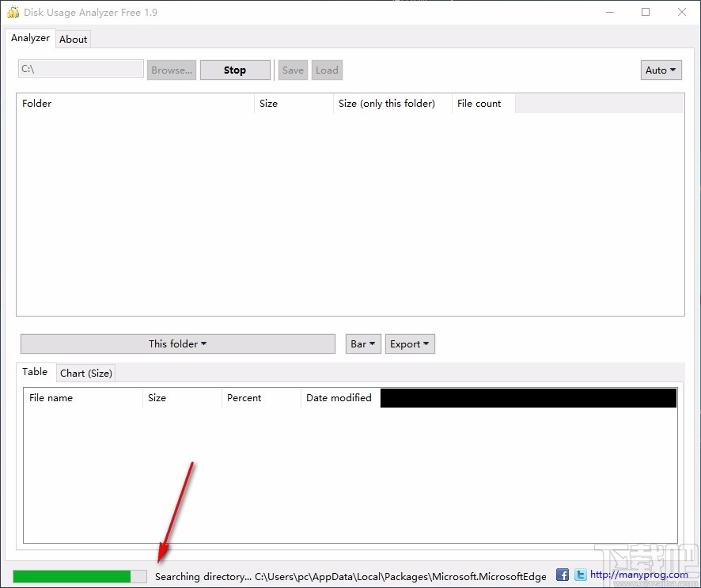Select the Analyzer tab
The height and width of the screenshot is (588, 701).
coord(30,38)
